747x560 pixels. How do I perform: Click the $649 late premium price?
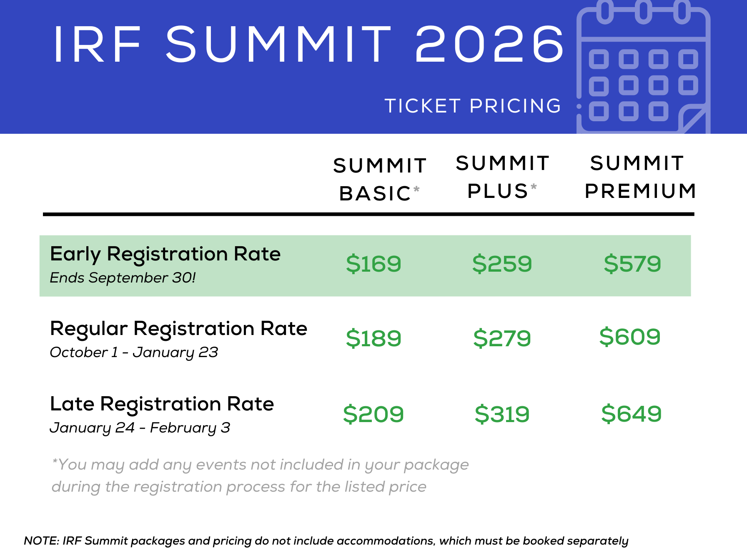[x=631, y=414]
